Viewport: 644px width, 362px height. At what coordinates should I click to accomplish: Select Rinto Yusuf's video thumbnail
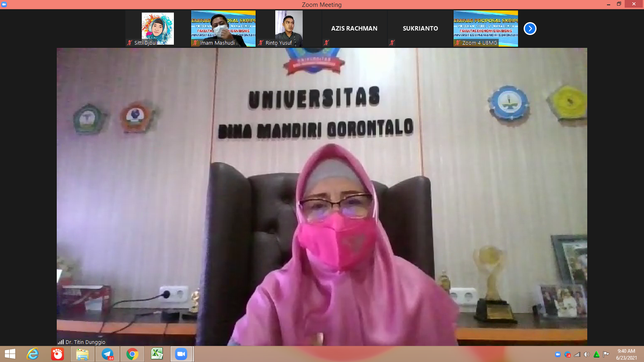[x=289, y=28]
